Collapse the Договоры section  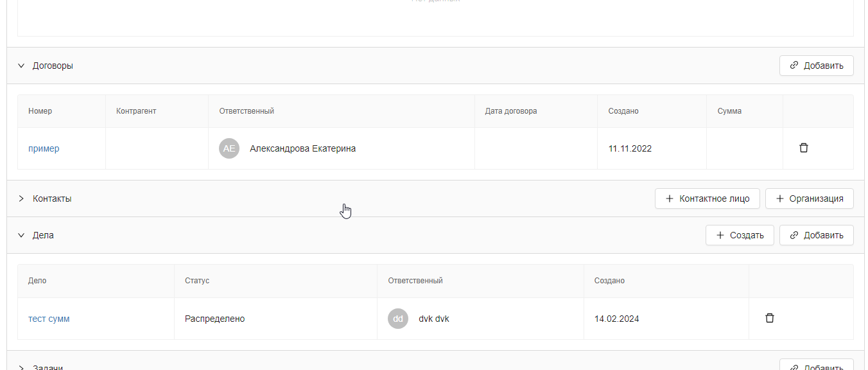pyautogui.click(x=21, y=66)
